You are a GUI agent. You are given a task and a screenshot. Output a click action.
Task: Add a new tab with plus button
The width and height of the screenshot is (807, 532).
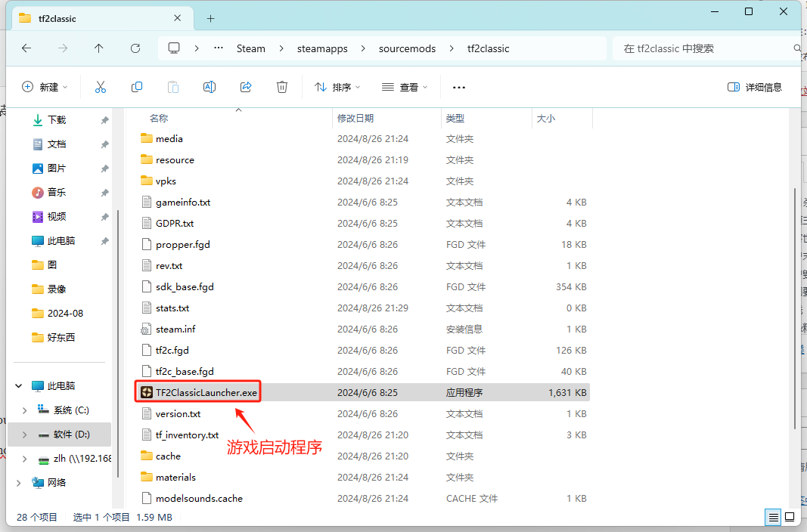(210, 18)
